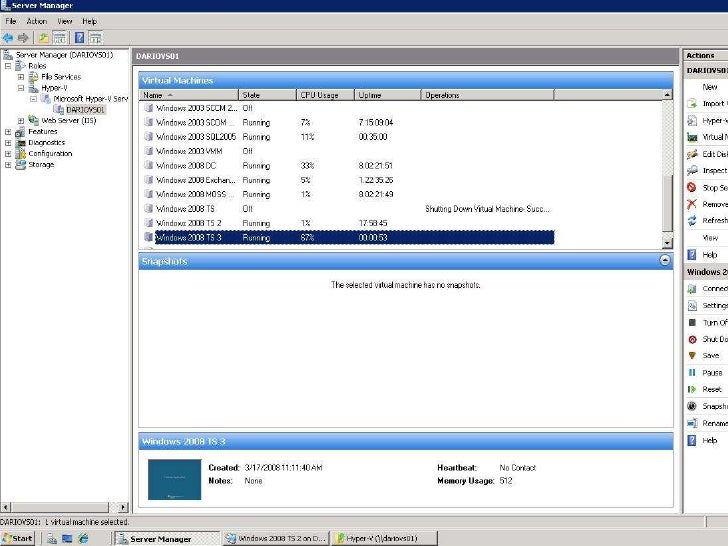Viewport: 728px width, 546px height.
Task: Expand the Storage tree node
Action: pyautogui.click(x=8, y=165)
